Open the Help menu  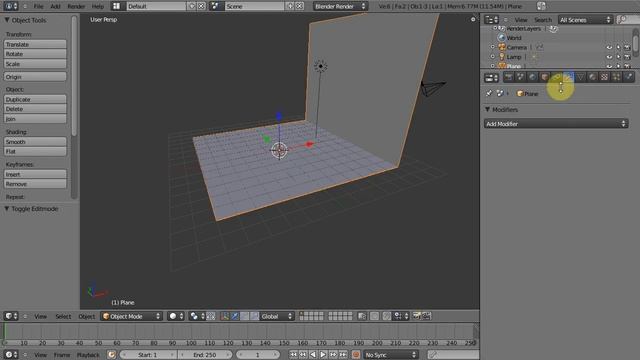[98, 6]
